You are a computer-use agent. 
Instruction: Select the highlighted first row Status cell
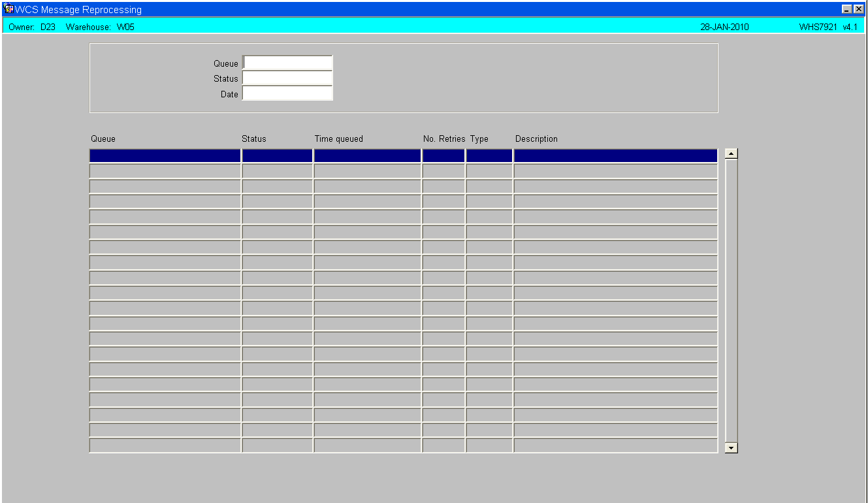tap(278, 155)
